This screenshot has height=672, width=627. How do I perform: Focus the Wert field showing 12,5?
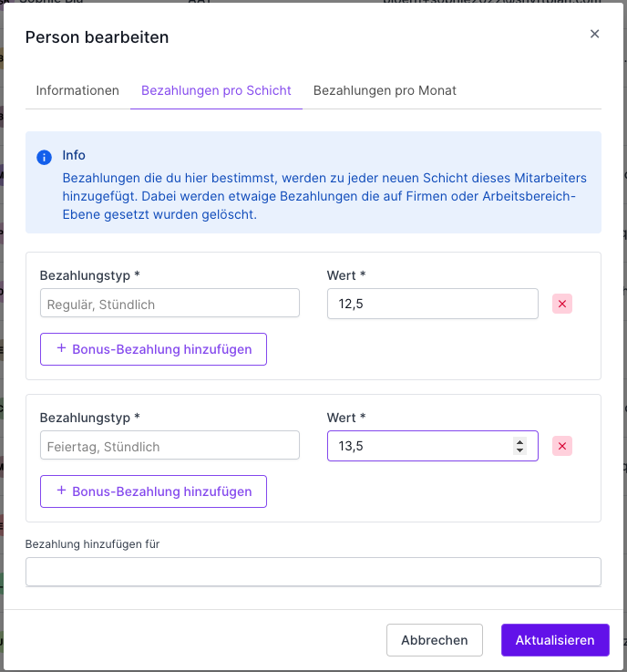[x=433, y=304]
